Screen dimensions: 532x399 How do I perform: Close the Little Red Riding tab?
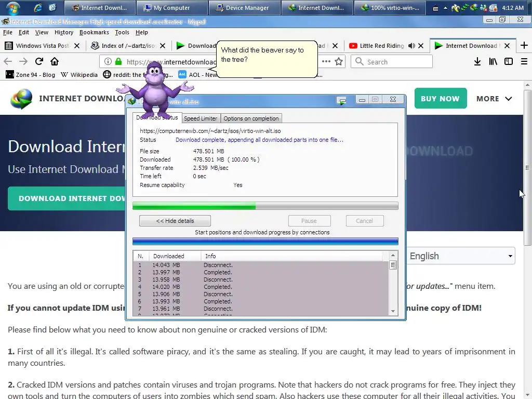421,46
